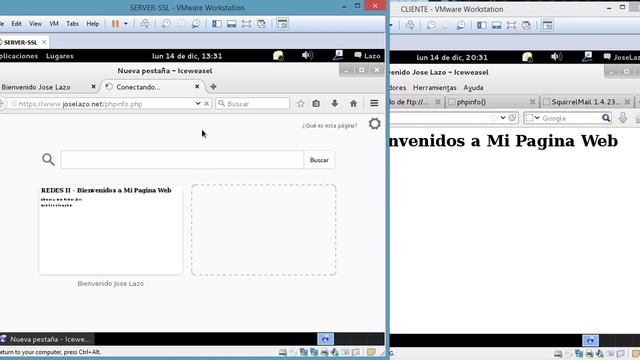640x360 pixels.
Task: Select the SERVER-SSL VM tab
Action: (x=20, y=42)
